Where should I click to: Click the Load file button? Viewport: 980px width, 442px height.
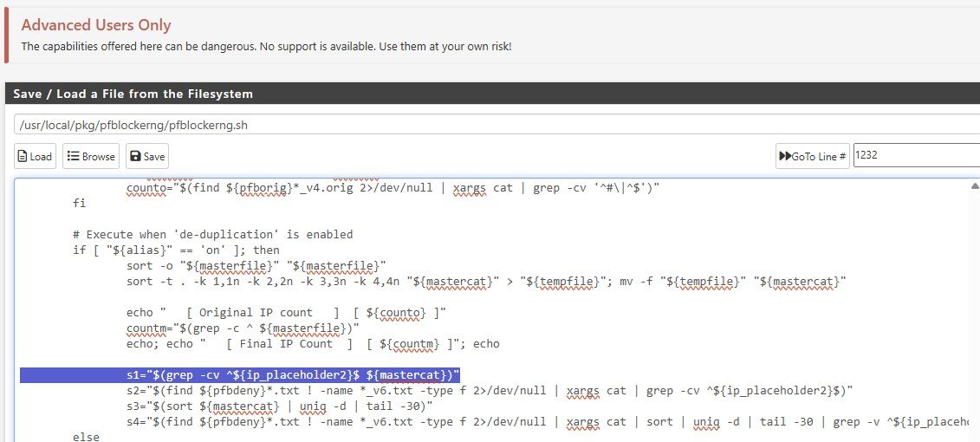(35, 156)
